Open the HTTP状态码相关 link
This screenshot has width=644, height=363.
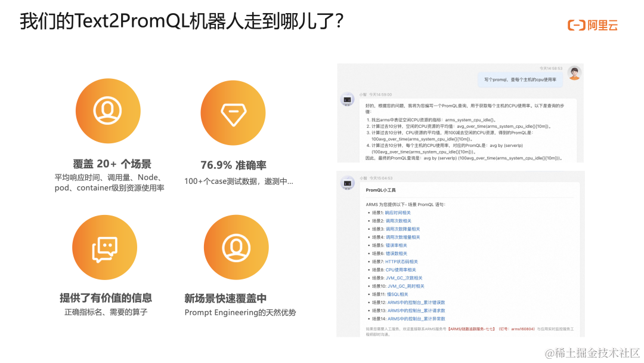[401, 262]
